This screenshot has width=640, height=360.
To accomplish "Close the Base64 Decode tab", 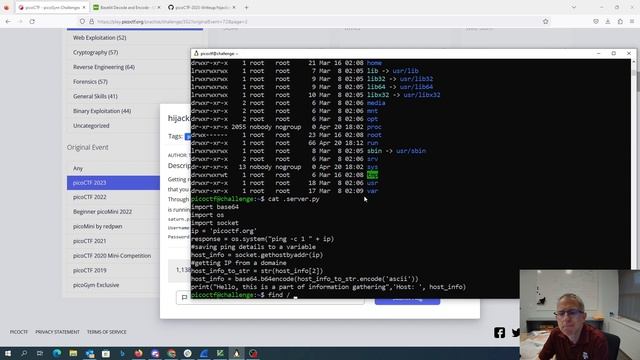I will click(159, 7).
